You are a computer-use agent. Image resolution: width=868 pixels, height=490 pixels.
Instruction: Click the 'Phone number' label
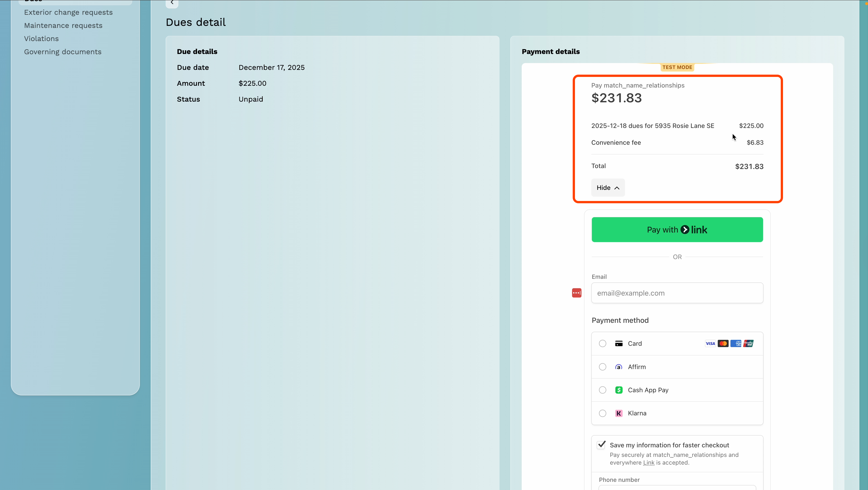click(619, 480)
